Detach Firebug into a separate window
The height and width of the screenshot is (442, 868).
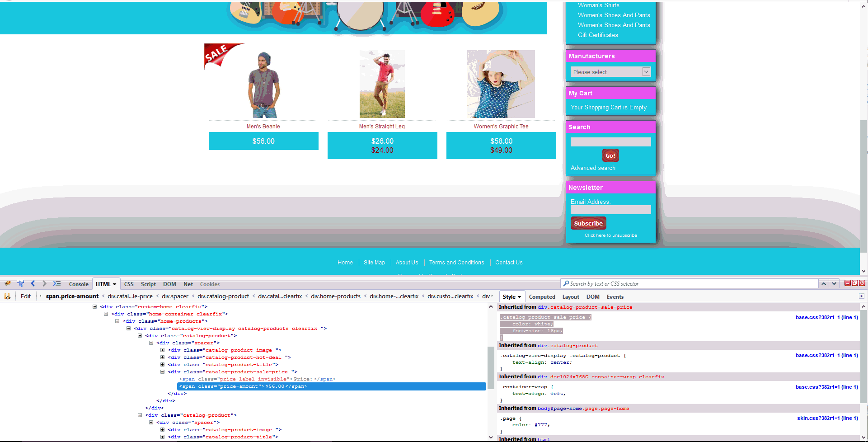[855, 283]
